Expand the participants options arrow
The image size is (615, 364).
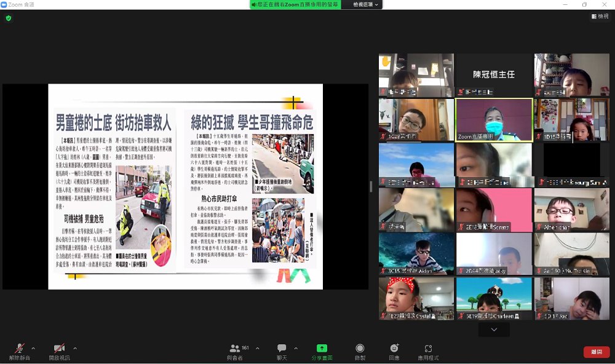[257, 347]
